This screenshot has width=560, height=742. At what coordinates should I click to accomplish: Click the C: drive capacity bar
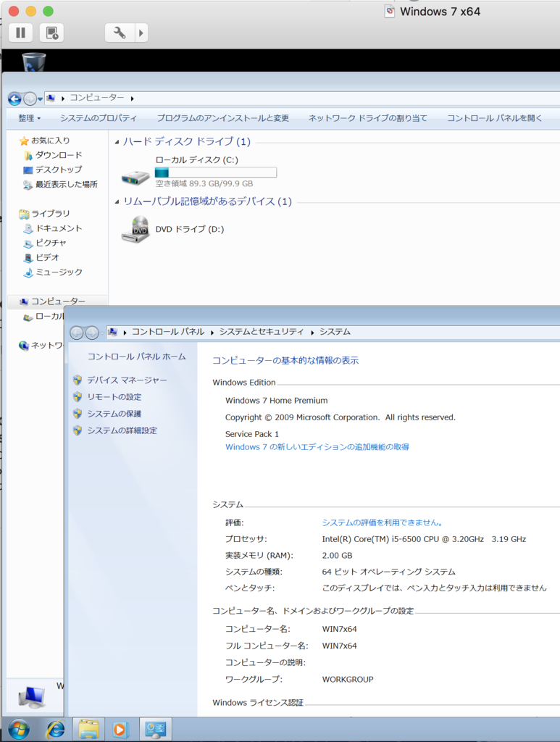tap(216, 172)
